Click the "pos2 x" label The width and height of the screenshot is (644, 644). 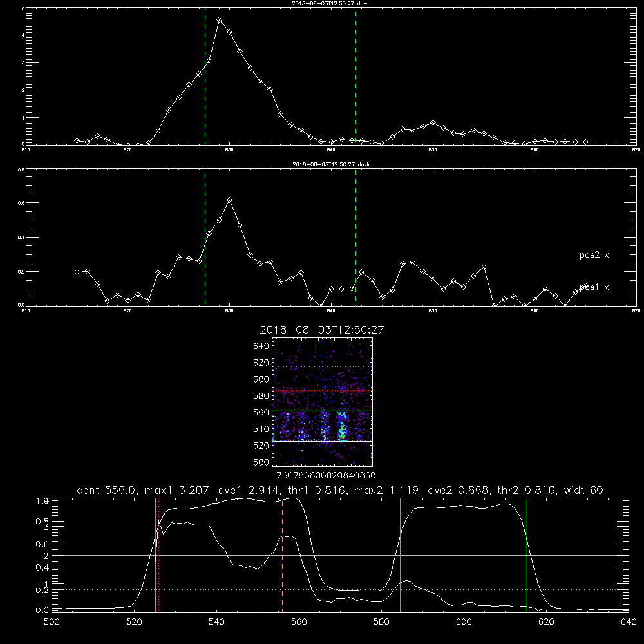[x=594, y=255]
